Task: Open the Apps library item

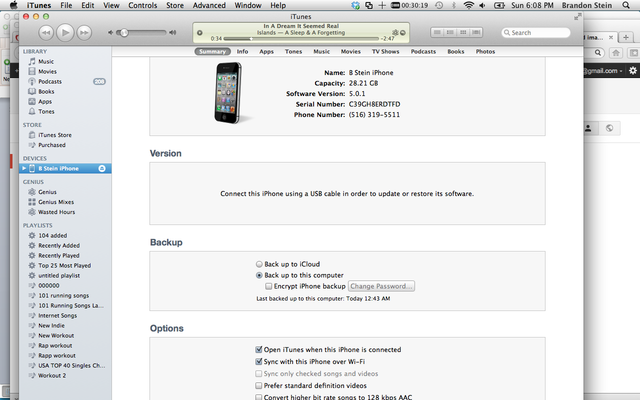Action: click(45, 102)
